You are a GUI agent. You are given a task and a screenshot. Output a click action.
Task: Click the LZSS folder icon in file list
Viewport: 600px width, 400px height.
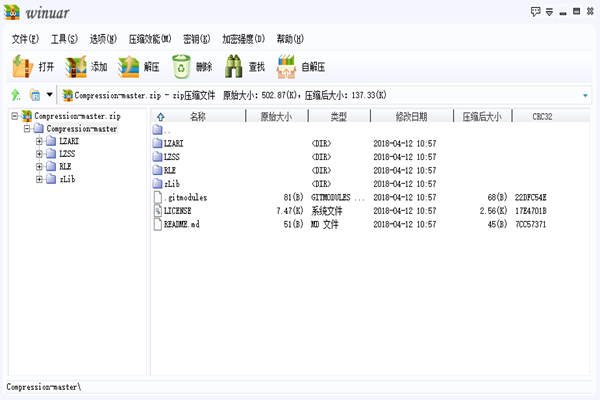(157, 157)
